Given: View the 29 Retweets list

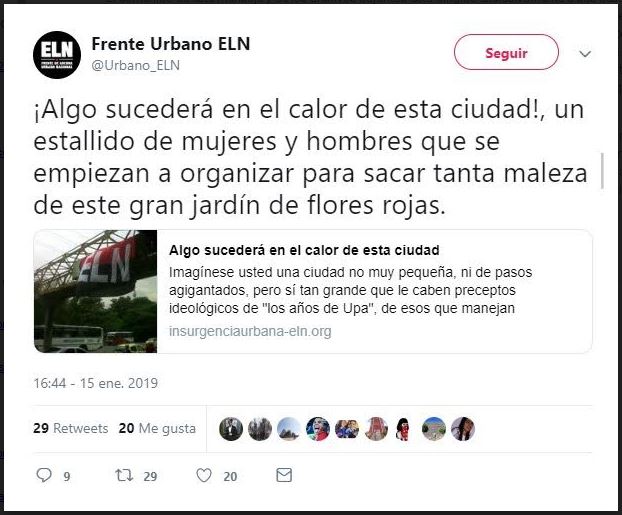Looking at the screenshot, I should pos(71,428).
